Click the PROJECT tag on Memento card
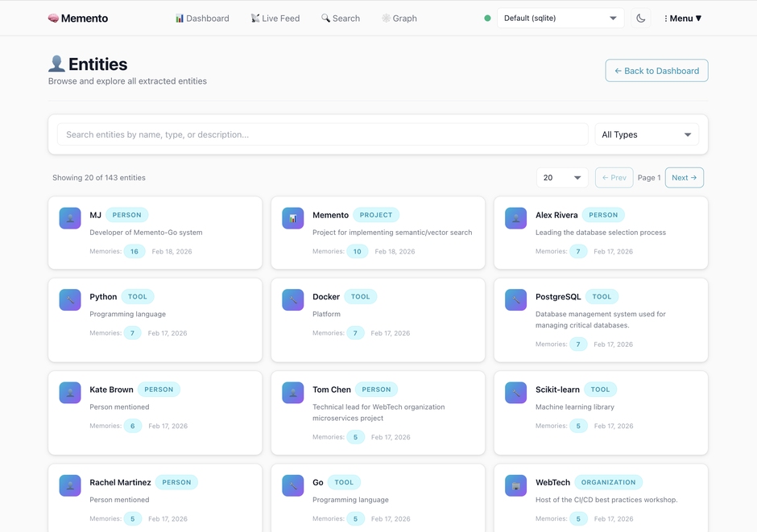Screen dimensions: 757x532 (x=376, y=215)
